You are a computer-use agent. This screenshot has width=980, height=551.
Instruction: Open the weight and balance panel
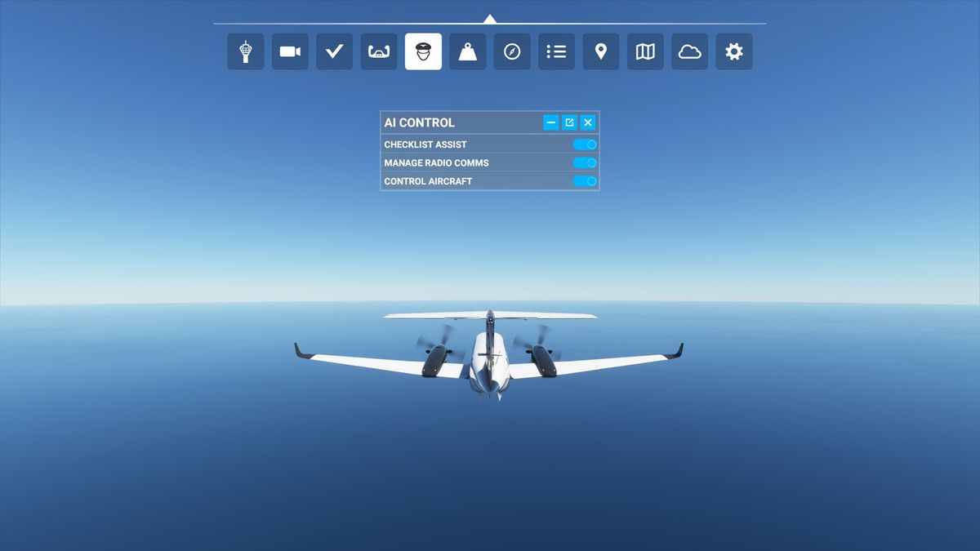click(467, 51)
